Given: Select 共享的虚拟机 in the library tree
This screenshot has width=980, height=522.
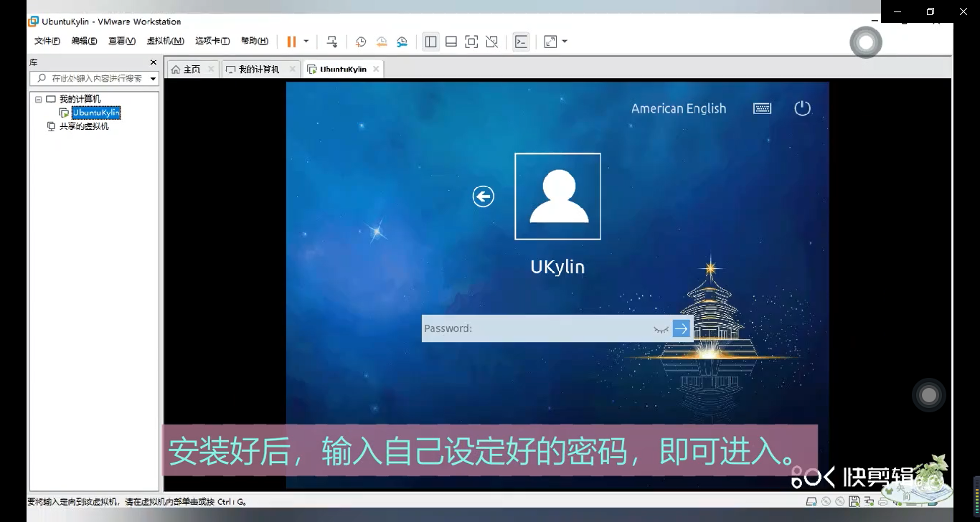Looking at the screenshot, I should coord(84,126).
